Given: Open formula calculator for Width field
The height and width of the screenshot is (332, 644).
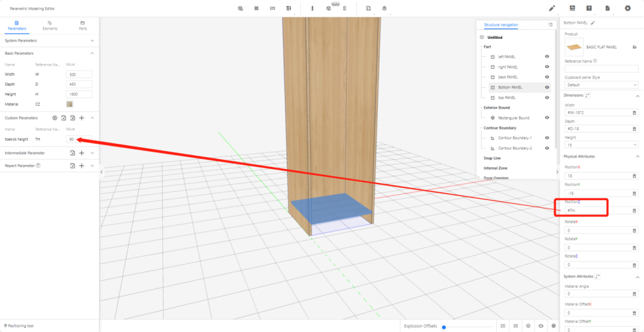Looking at the screenshot, I should (x=634, y=113).
